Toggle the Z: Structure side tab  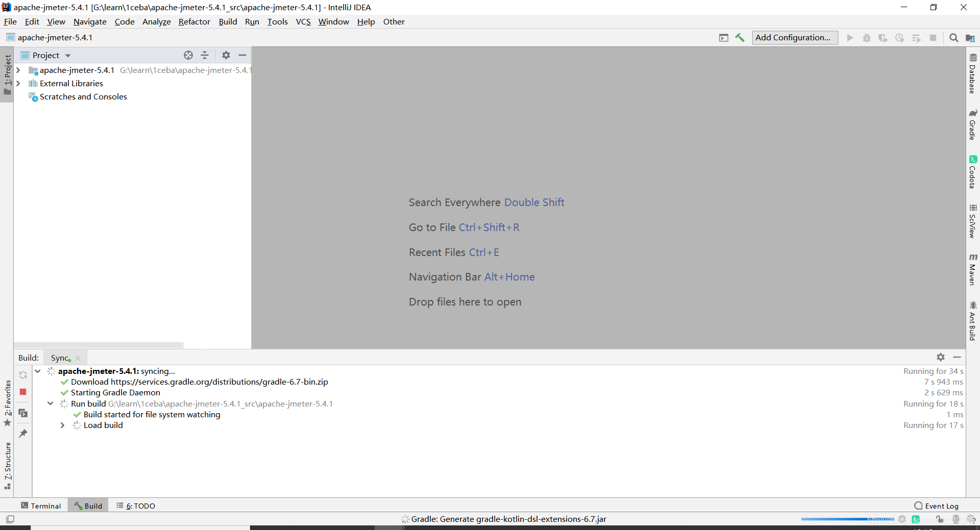click(7, 465)
